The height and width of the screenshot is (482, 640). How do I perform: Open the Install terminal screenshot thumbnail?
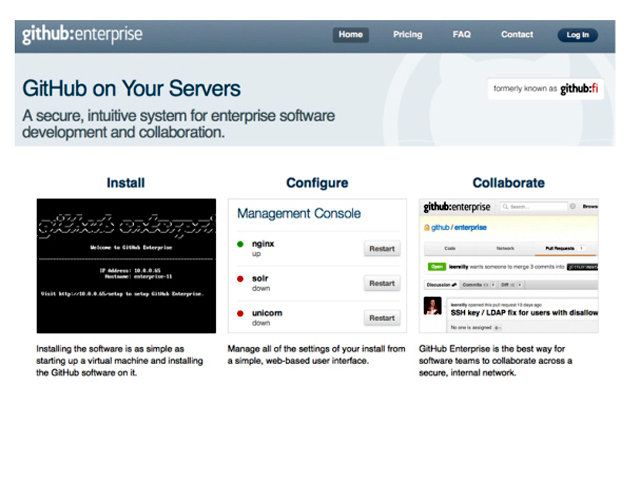(x=126, y=266)
